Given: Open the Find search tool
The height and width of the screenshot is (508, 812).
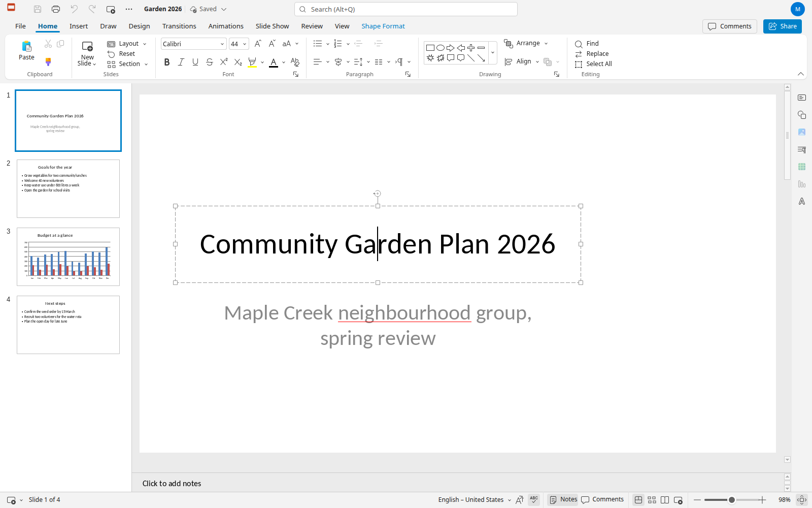Looking at the screenshot, I should [x=587, y=44].
